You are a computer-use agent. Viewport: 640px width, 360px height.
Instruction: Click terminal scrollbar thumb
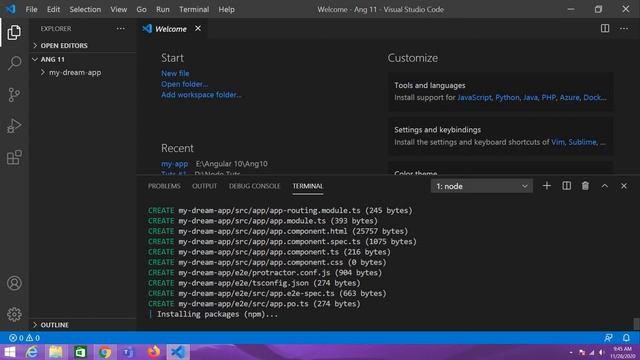click(x=636, y=324)
